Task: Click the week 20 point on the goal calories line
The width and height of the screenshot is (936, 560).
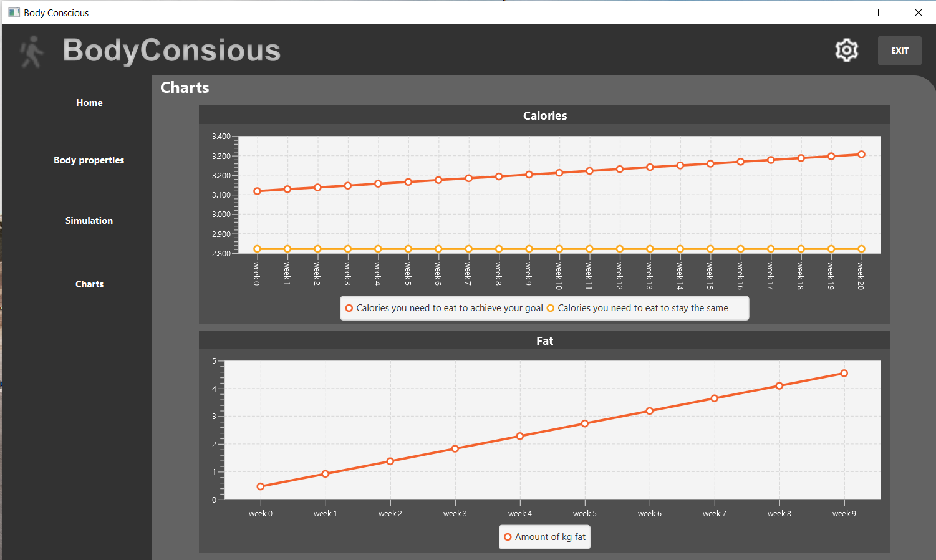Action: pos(861,154)
